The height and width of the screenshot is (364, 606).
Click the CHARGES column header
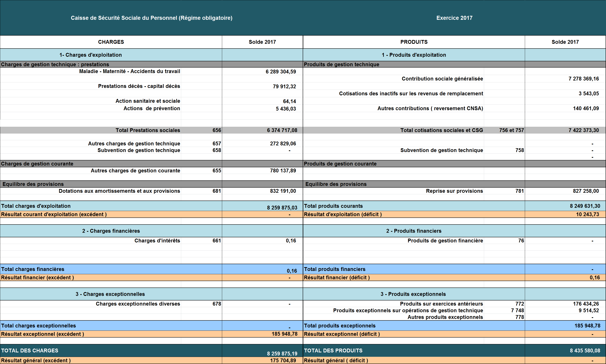tap(111, 42)
